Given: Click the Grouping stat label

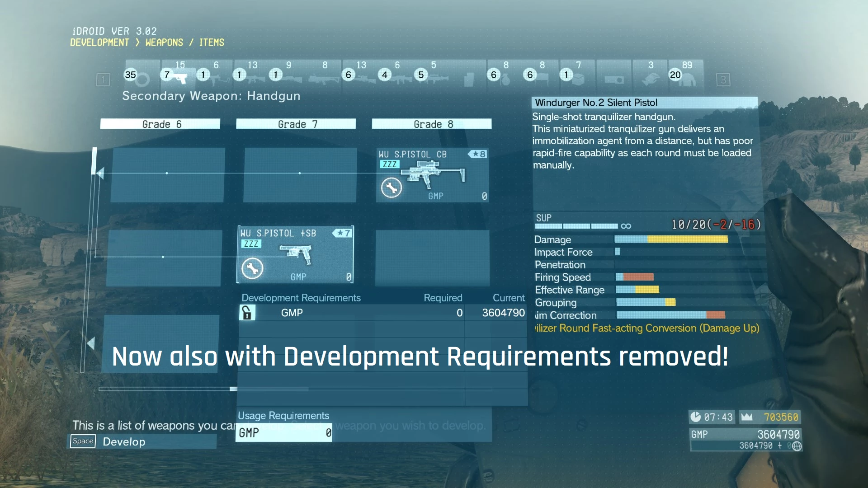Looking at the screenshot, I should pyautogui.click(x=556, y=303).
